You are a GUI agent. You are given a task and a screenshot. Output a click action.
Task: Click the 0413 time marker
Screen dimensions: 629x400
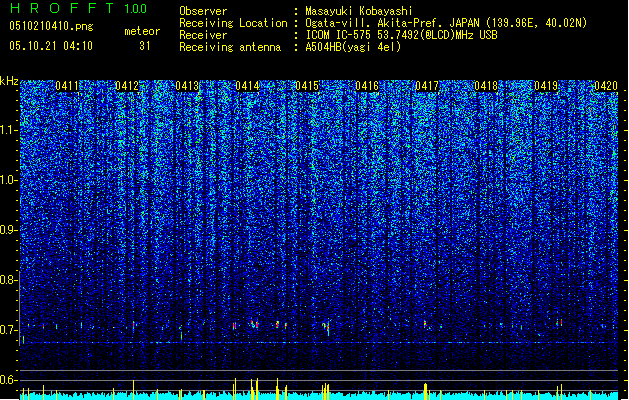(x=187, y=86)
